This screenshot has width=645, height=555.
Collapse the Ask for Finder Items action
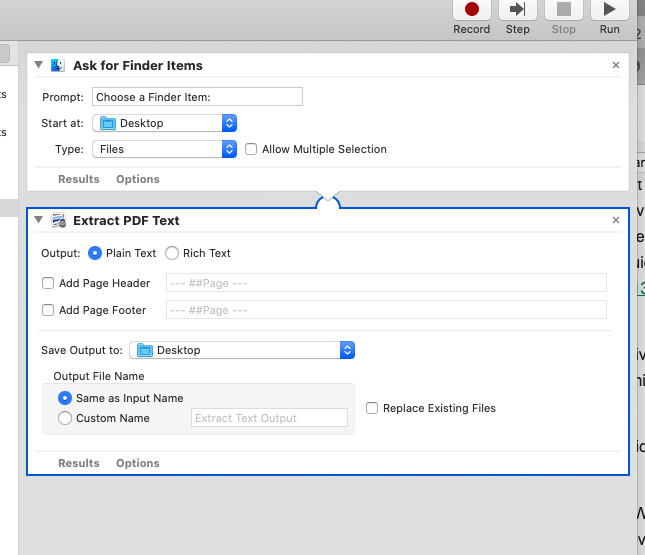(x=39, y=66)
